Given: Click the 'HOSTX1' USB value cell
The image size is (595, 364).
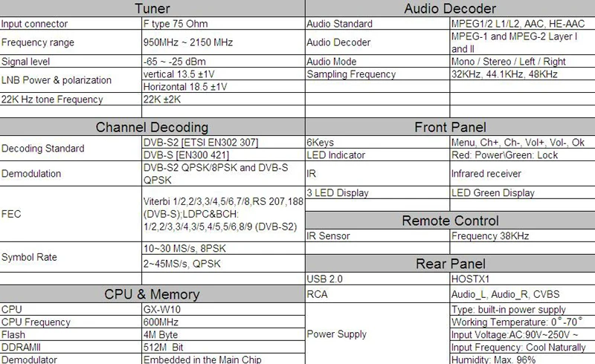Looking at the screenshot, I should tap(523, 279).
